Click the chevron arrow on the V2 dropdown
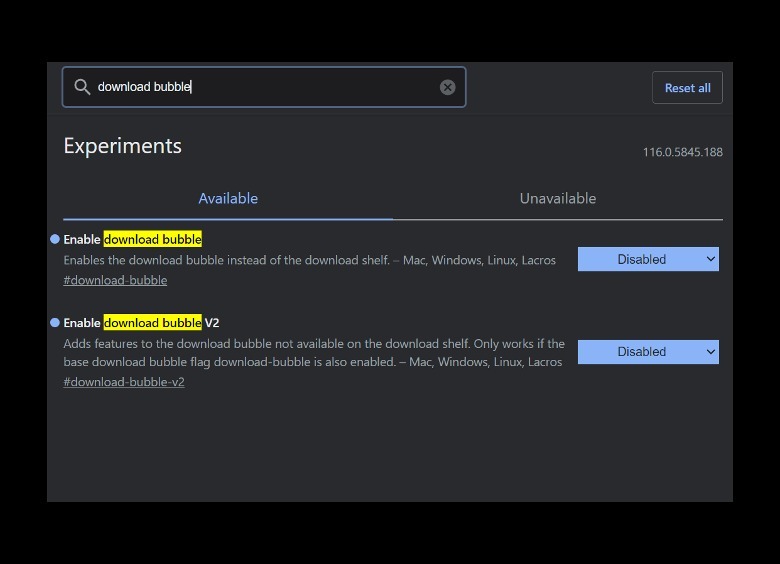780x564 pixels. [711, 352]
